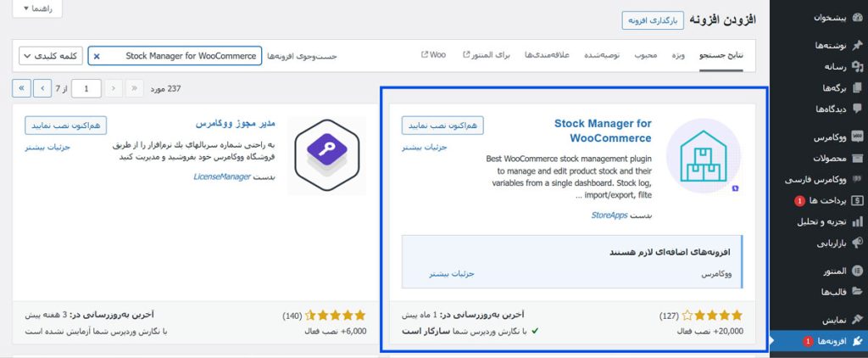This screenshot has height=358, width=868.
Task: Clear the search field with the X icon
Action: point(96,56)
